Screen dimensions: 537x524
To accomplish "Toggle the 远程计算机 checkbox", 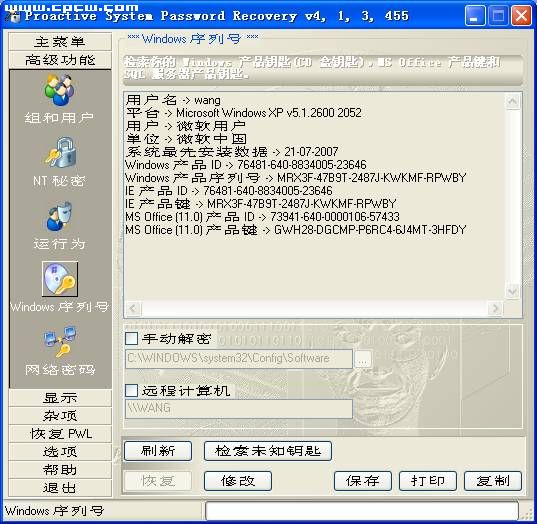I will point(132,390).
